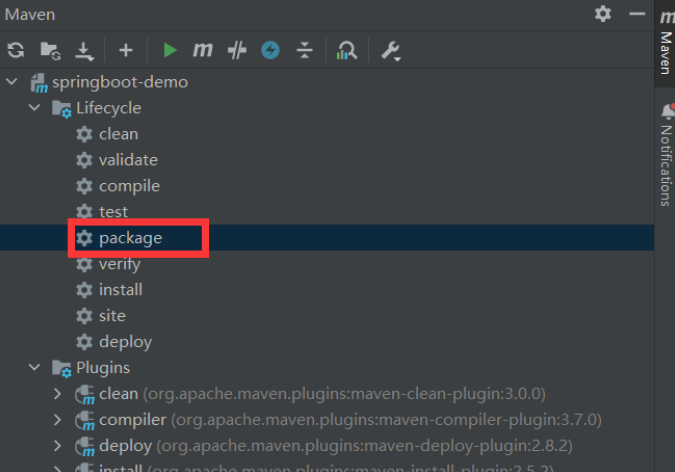Click the Maven panel title
The height and width of the screenshot is (472, 675).
[x=30, y=14]
